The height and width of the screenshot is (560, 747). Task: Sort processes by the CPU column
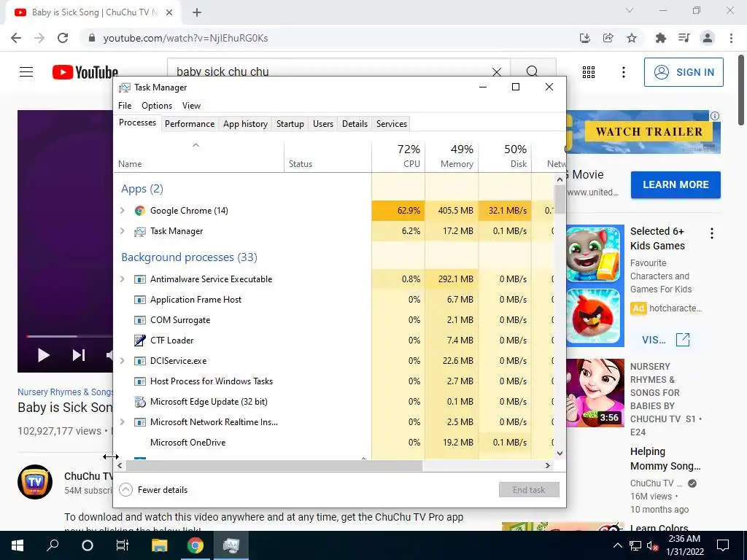click(x=398, y=156)
